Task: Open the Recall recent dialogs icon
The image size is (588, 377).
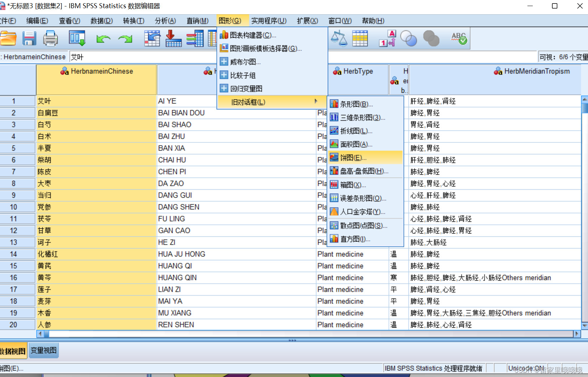Action: [x=77, y=38]
